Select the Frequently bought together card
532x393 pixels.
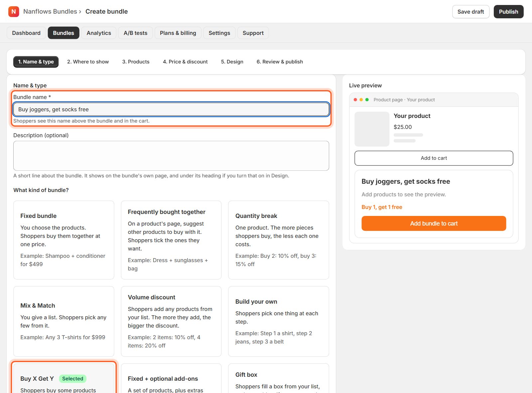pos(171,240)
